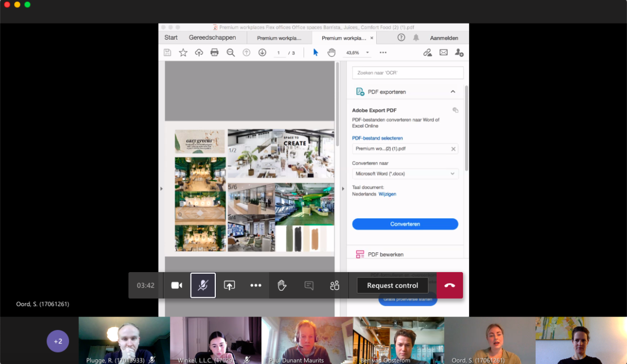Click the Wijzigen language link
Screen dimensions: 627x364
(x=387, y=194)
